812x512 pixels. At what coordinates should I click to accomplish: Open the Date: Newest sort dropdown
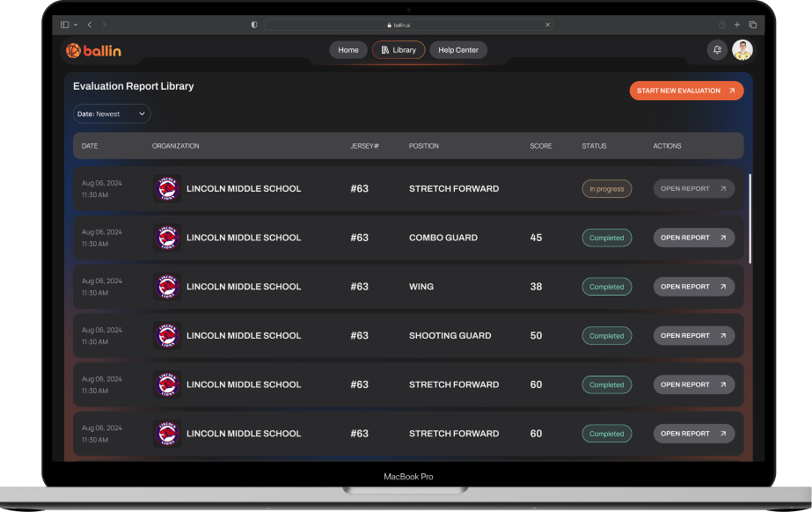tap(112, 113)
